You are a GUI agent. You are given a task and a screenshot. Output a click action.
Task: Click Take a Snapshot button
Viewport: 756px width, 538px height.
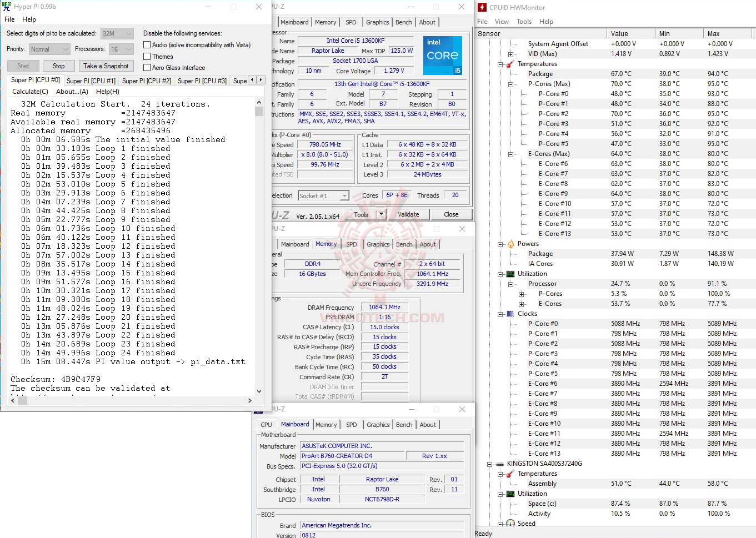coord(106,66)
